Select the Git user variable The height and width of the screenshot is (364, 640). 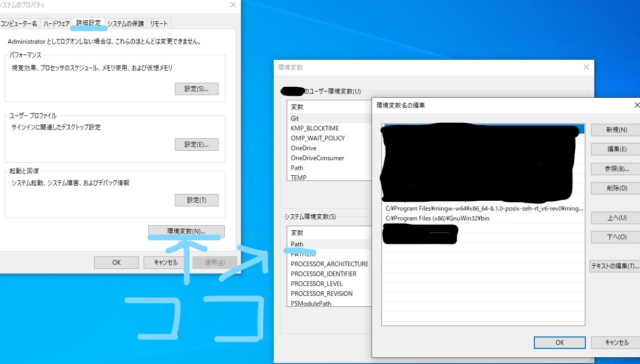pos(295,118)
